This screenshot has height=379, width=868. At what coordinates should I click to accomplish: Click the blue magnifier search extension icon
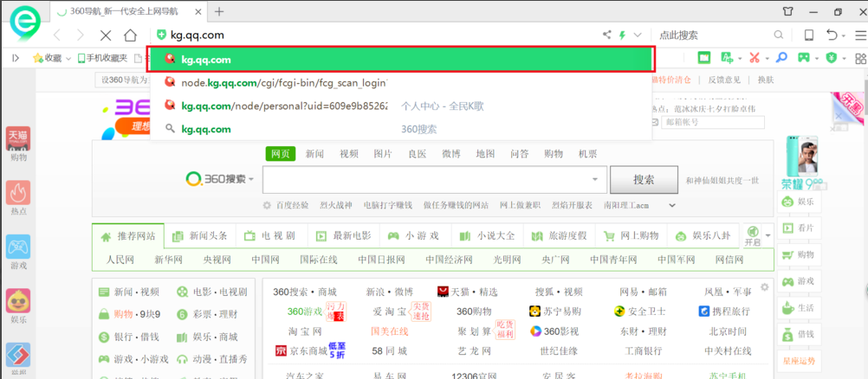click(781, 57)
